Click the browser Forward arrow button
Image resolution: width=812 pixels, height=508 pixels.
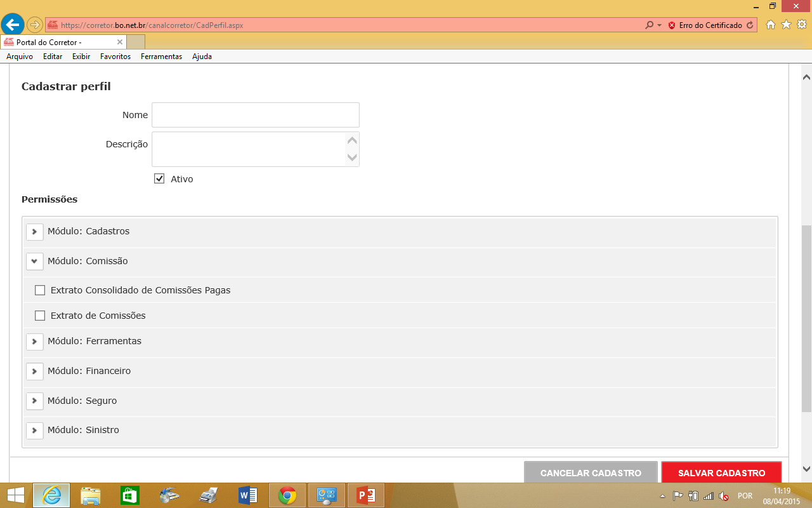[x=34, y=25]
